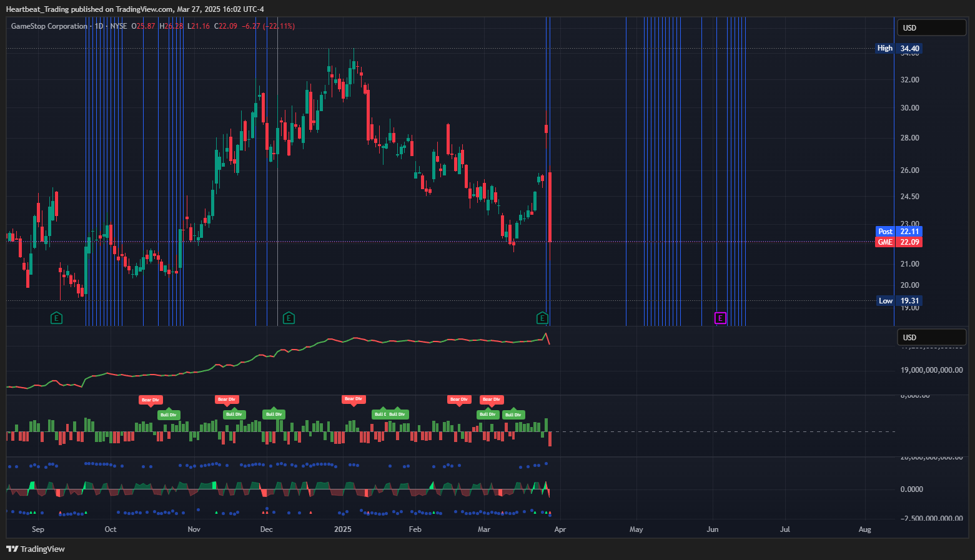Click the close value C22.09 in the legend
The height and width of the screenshot is (560, 975).
(225, 26)
